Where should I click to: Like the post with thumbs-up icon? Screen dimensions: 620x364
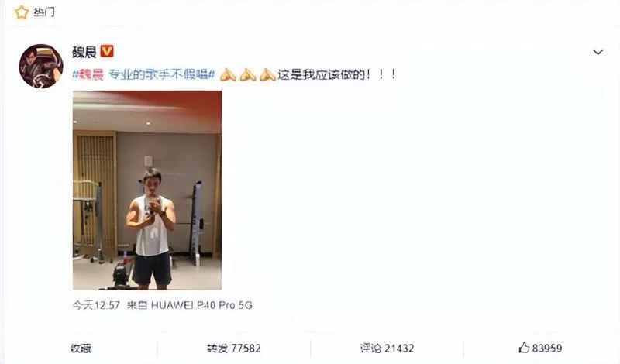click(x=524, y=348)
